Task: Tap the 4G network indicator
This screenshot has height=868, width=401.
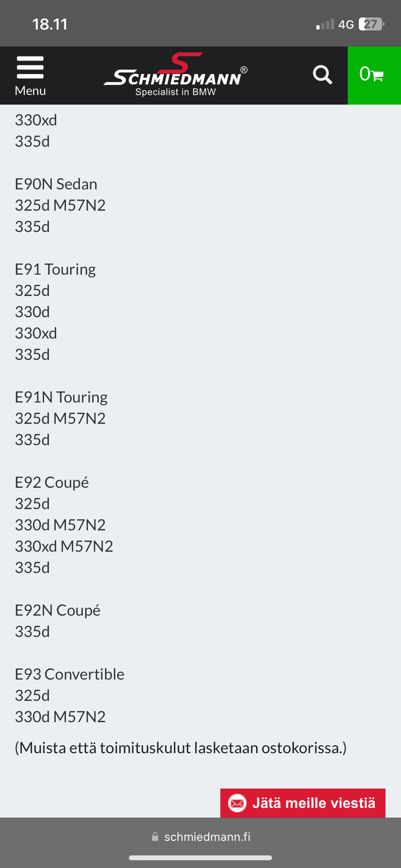Action: [346, 25]
